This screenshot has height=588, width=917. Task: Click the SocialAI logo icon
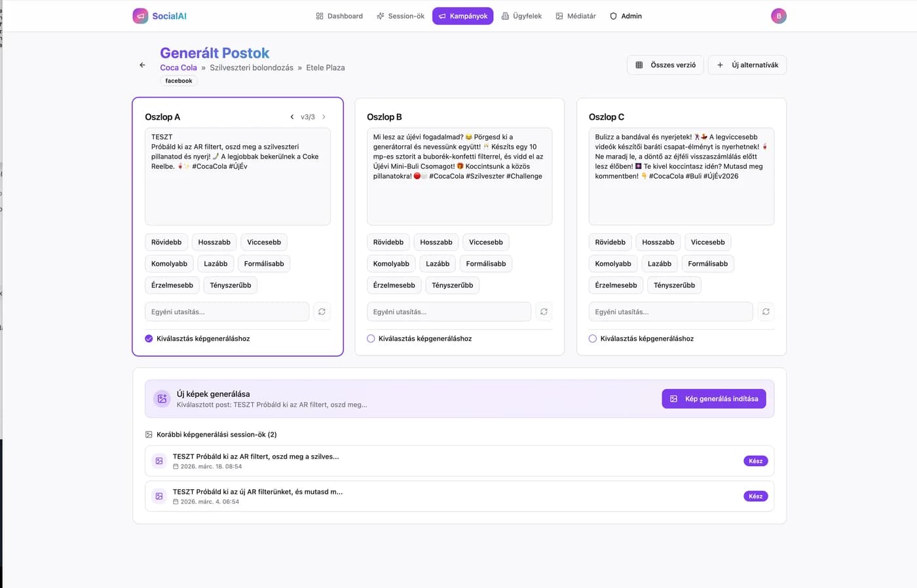pos(140,16)
